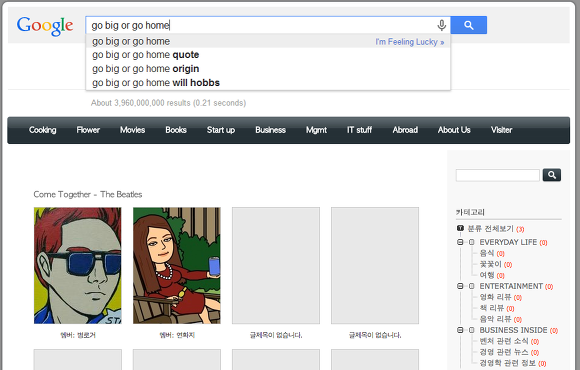Collapse the EVERYDAY LIFE category tree
Viewport: 580px width, 370px height.
(x=460, y=242)
